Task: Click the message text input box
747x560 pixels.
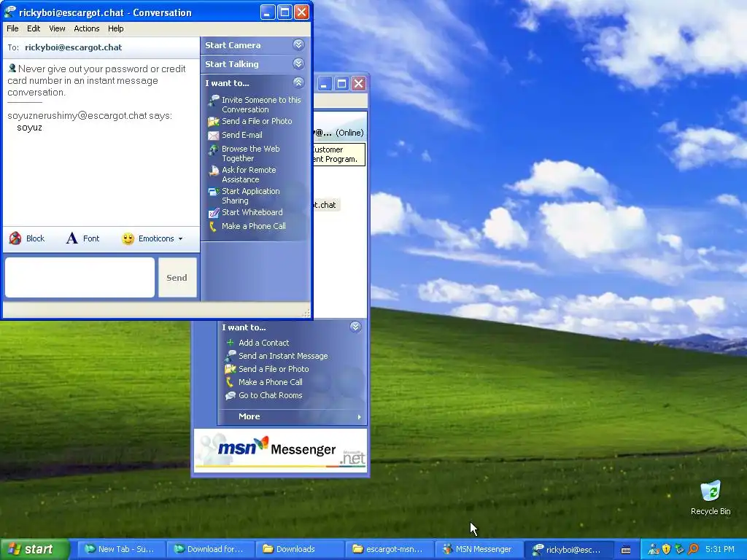Action: pos(80,278)
